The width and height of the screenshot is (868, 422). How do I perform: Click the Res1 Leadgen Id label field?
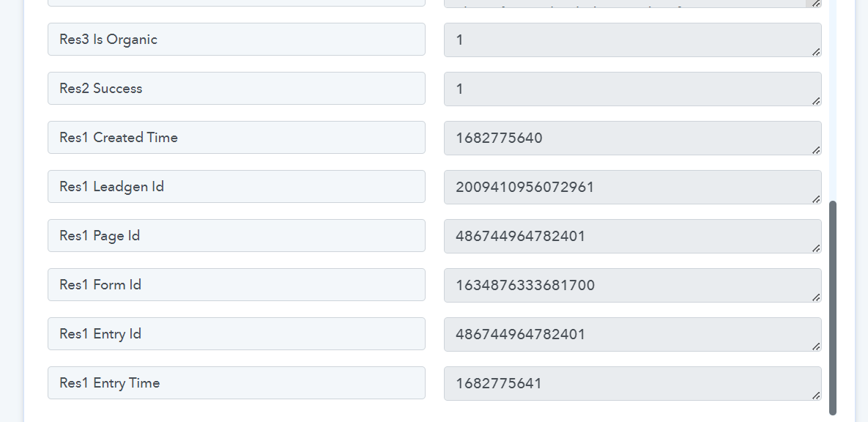coord(237,187)
